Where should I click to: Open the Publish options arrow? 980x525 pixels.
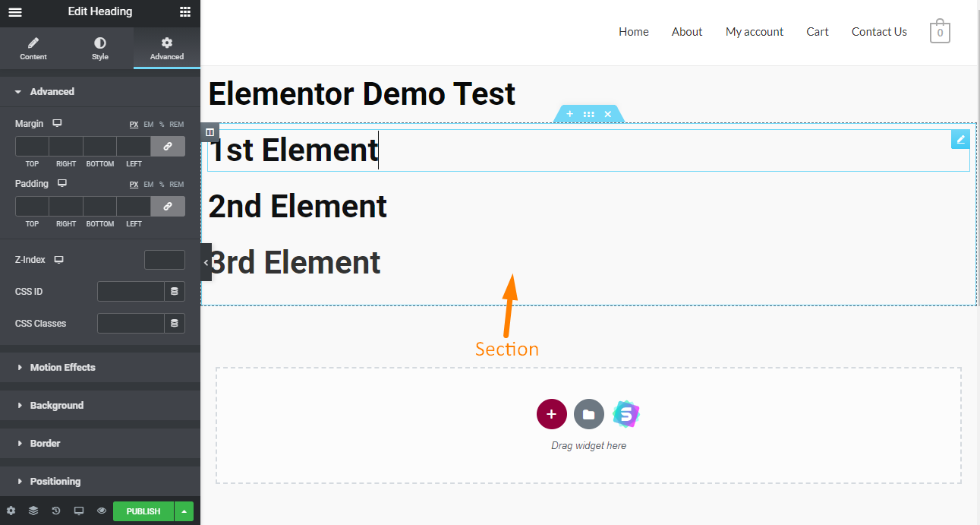coord(184,511)
